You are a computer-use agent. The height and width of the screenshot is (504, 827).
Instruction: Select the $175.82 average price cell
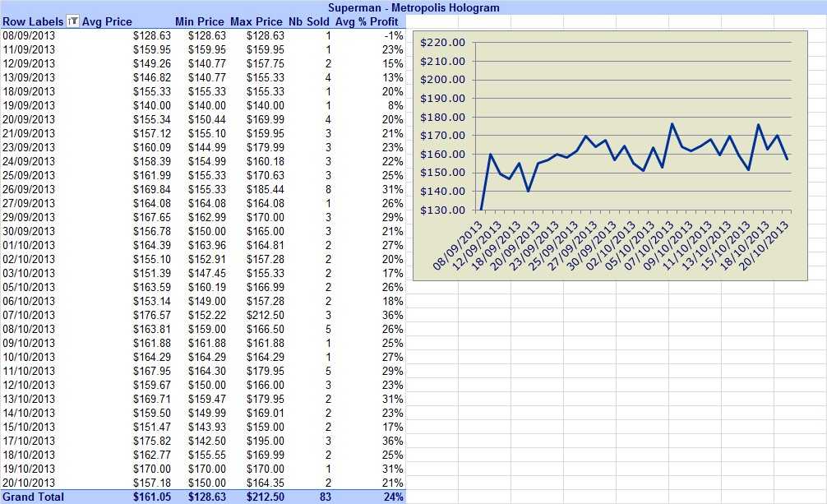click(152, 441)
